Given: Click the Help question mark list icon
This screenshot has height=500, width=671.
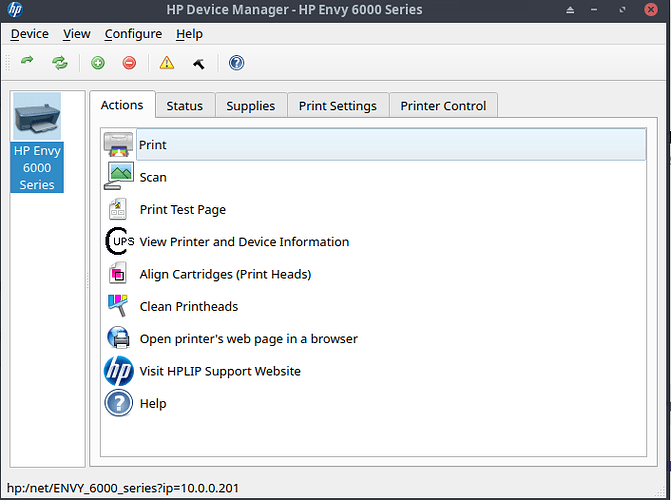Looking at the screenshot, I should pos(119,403).
